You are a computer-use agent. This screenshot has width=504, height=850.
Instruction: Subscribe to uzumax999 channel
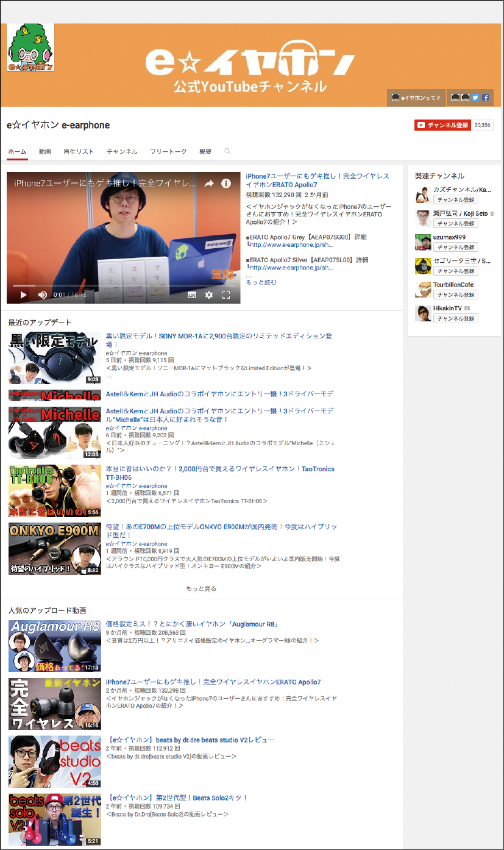point(455,248)
